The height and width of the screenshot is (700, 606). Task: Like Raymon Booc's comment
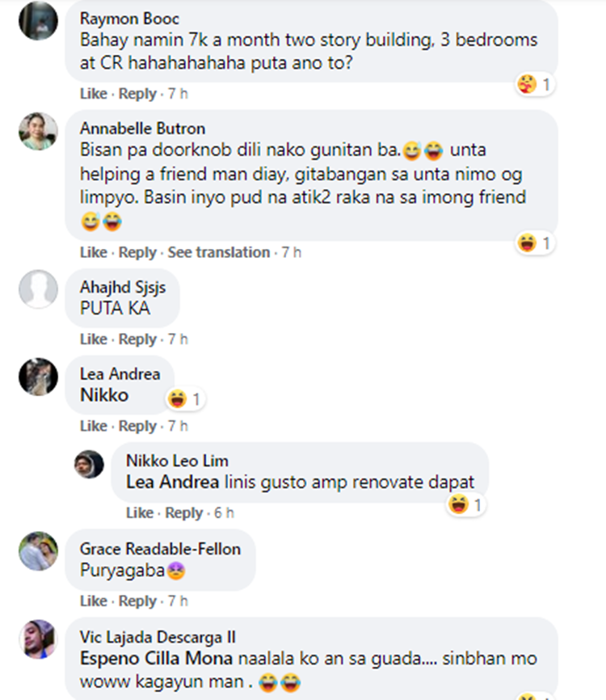[x=94, y=94]
